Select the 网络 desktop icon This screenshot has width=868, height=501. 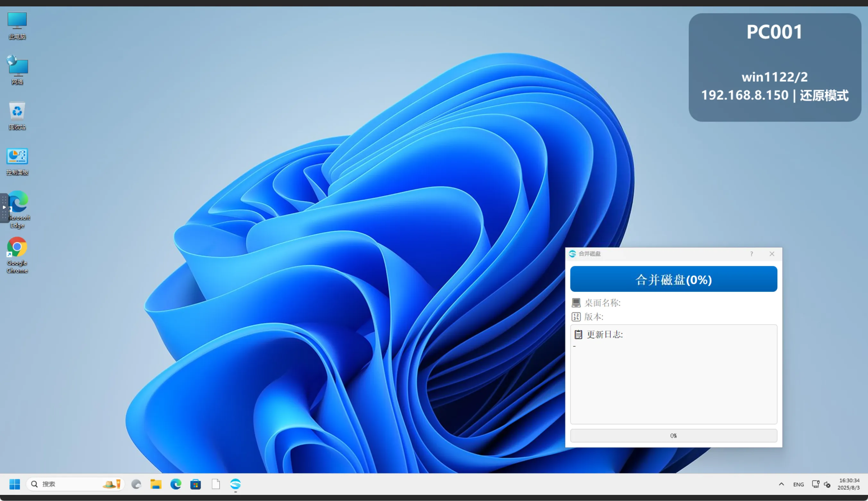[17, 70]
